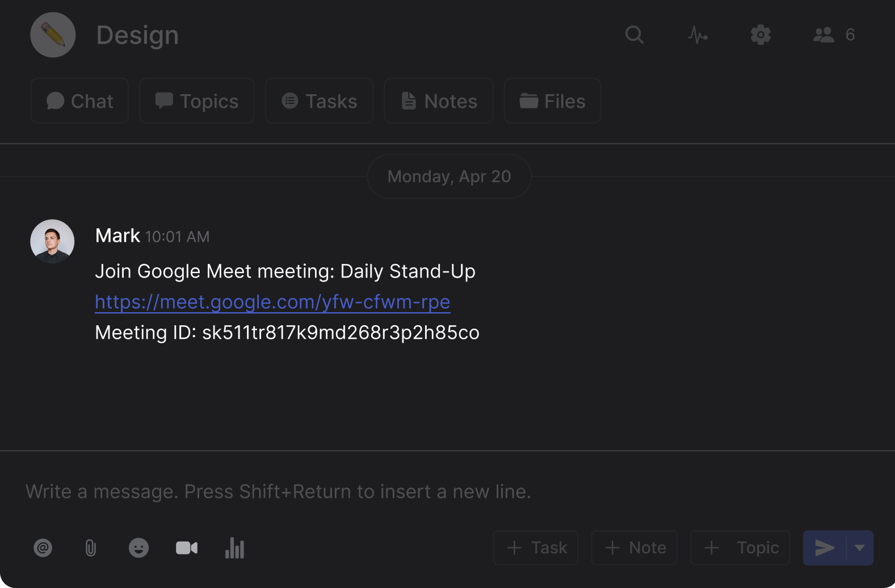Click Mark's profile photo
This screenshot has height=588, width=895.
tap(52, 241)
